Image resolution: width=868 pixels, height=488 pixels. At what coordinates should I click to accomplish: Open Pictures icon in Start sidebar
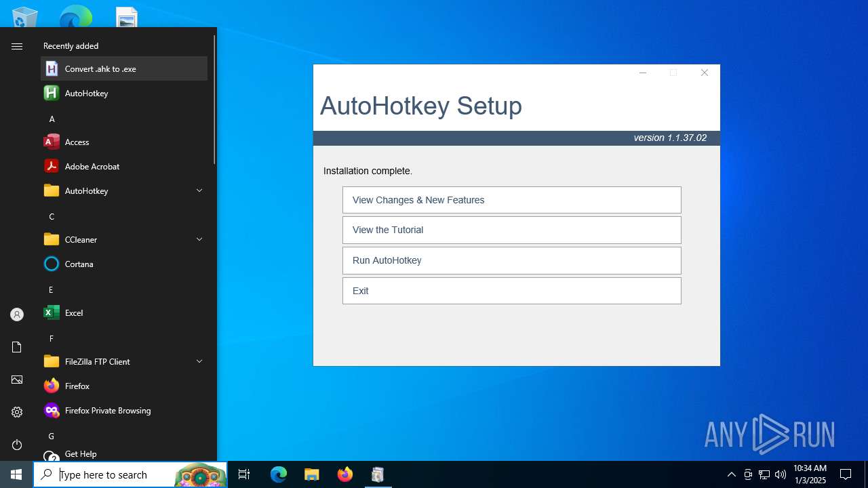tap(17, 380)
